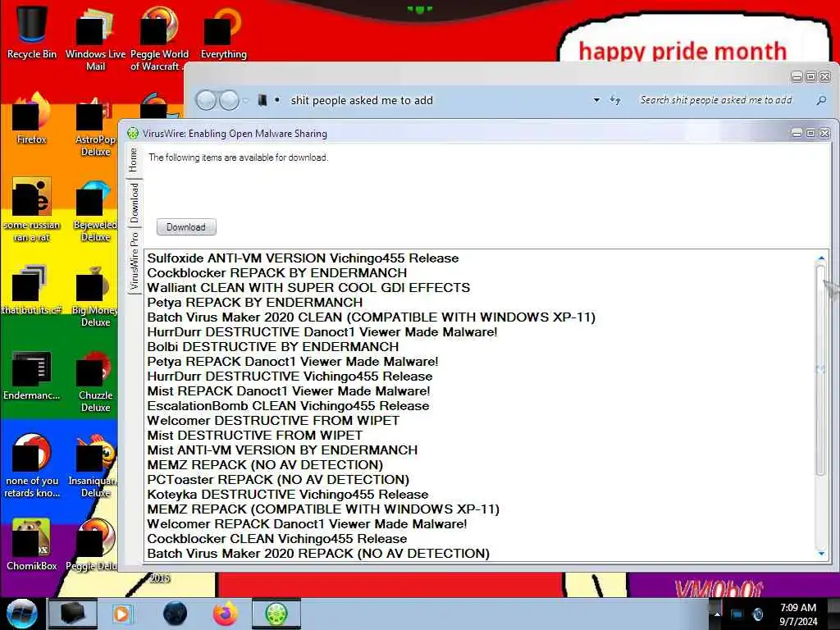The image size is (840, 630).
Task: Select 'PCToaster REPACK (NO AV DETECTION)' entry
Action: point(278,479)
